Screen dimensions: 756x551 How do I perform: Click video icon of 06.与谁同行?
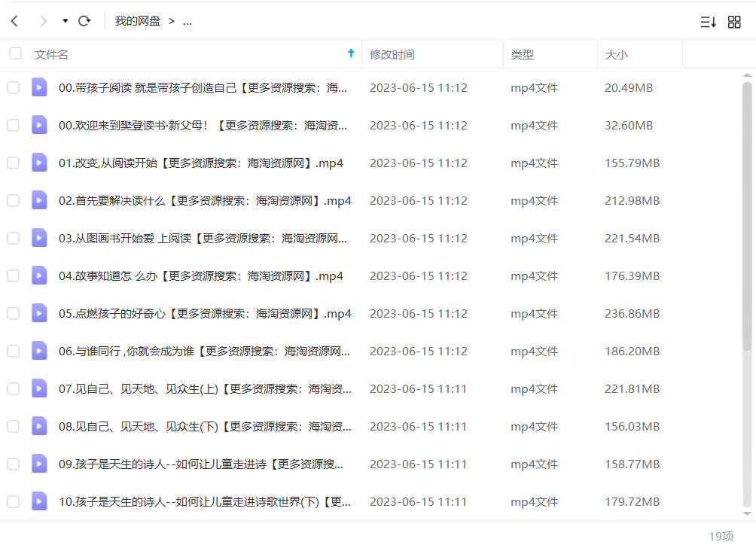pos(39,351)
